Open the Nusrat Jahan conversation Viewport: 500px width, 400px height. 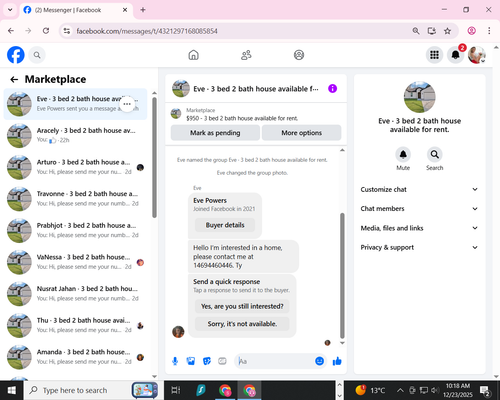75,294
